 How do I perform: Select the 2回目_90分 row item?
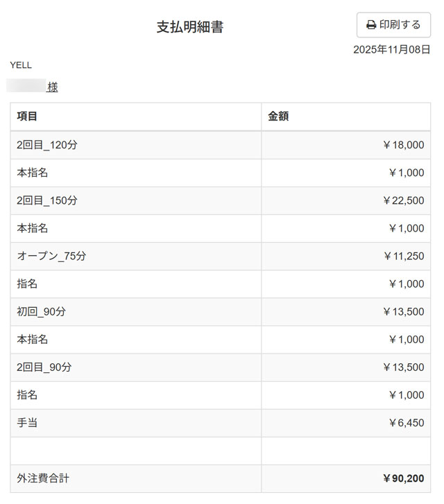coord(44,367)
